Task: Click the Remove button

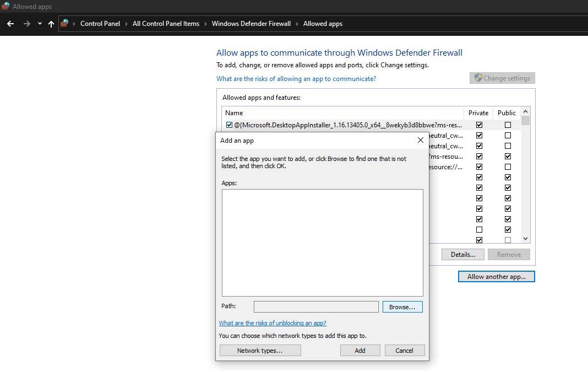Action: (x=509, y=254)
